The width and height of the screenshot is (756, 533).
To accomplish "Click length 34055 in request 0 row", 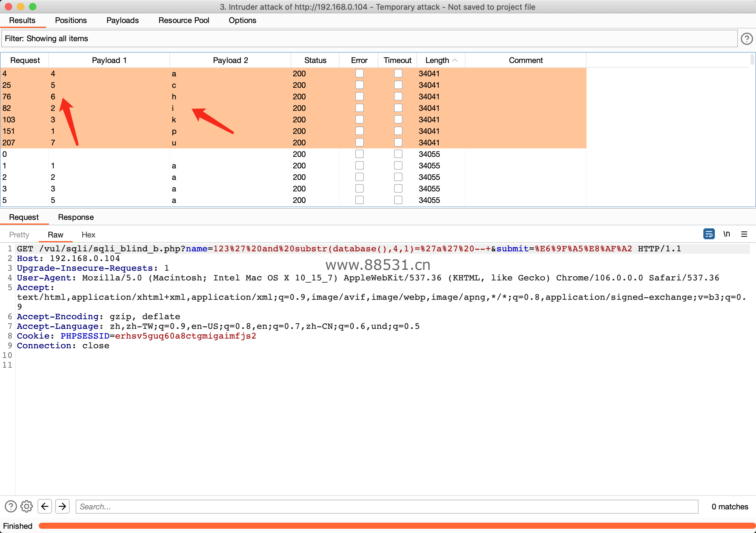I will click(429, 154).
